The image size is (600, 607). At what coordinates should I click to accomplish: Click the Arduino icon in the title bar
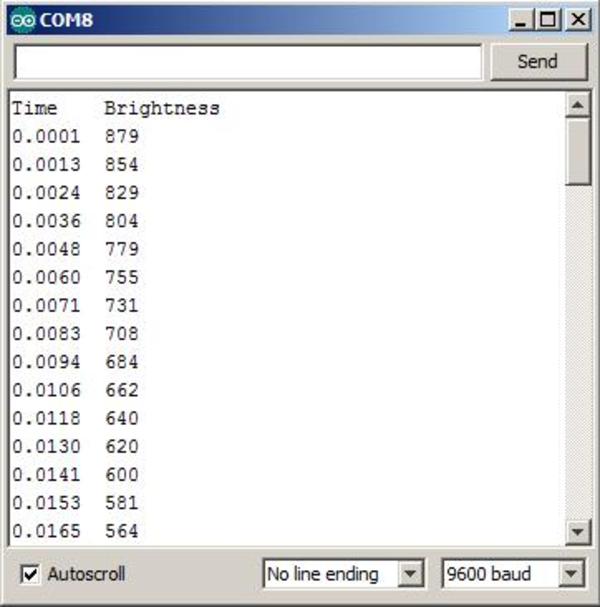(x=24, y=19)
